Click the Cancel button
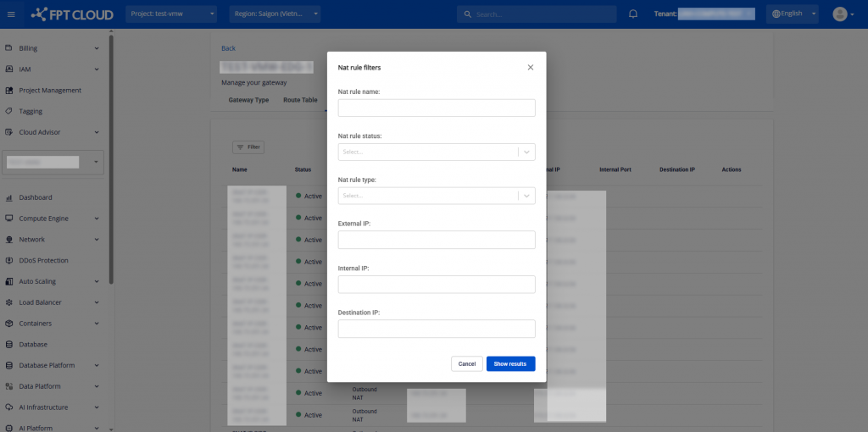 coord(467,363)
